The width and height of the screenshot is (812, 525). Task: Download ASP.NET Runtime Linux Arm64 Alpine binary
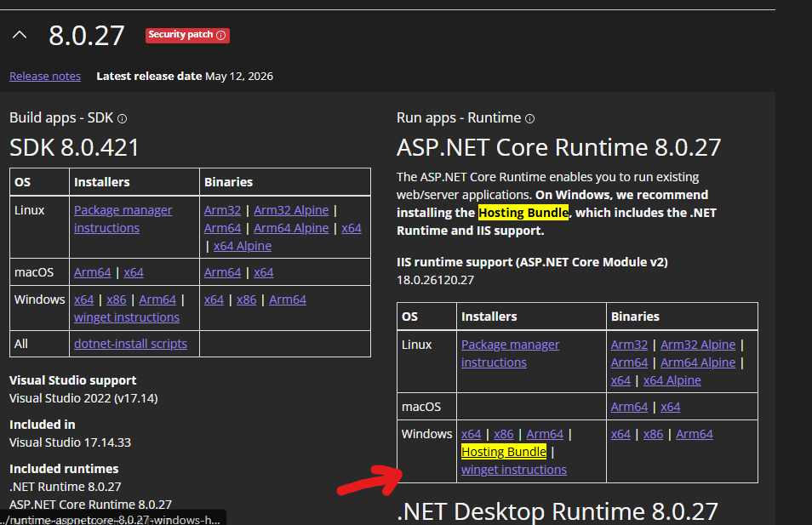click(698, 362)
